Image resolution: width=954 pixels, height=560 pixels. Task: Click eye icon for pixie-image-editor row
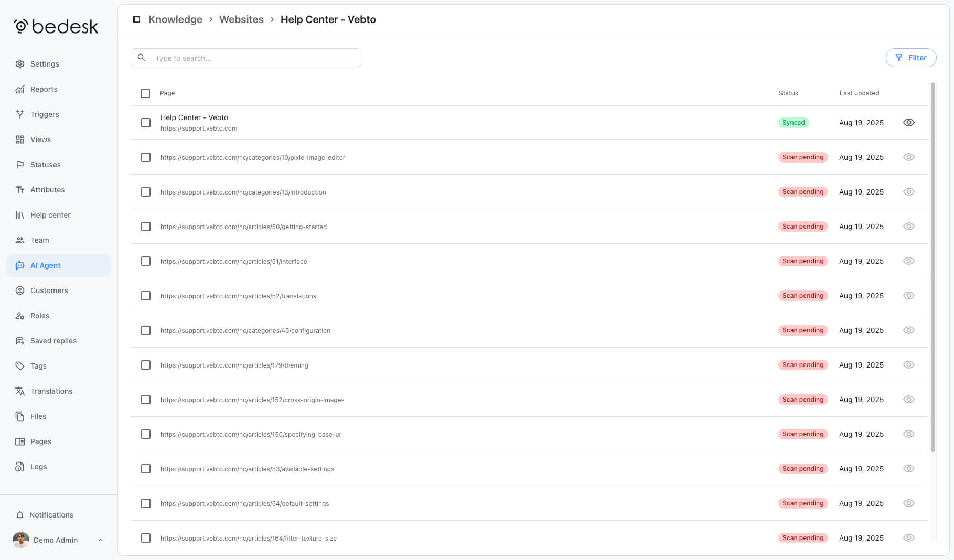tap(909, 157)
